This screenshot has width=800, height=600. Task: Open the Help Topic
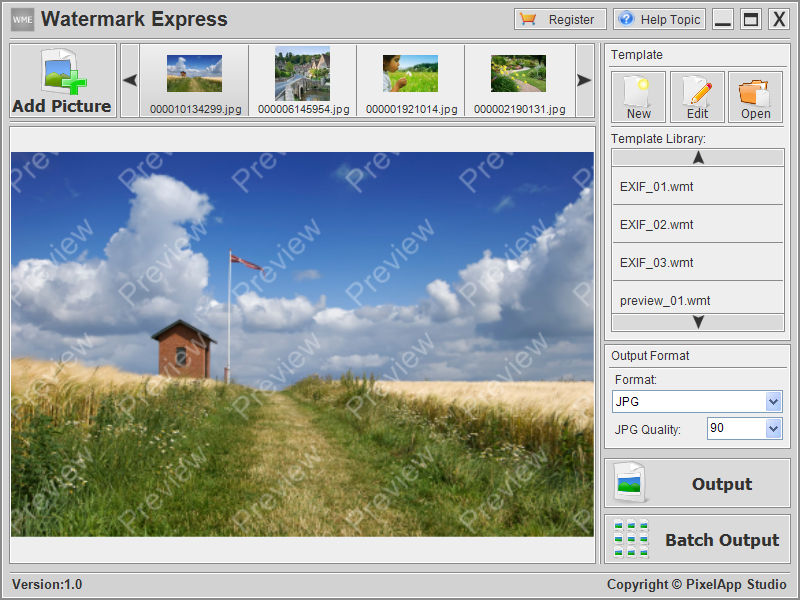(x=660, y=19)
